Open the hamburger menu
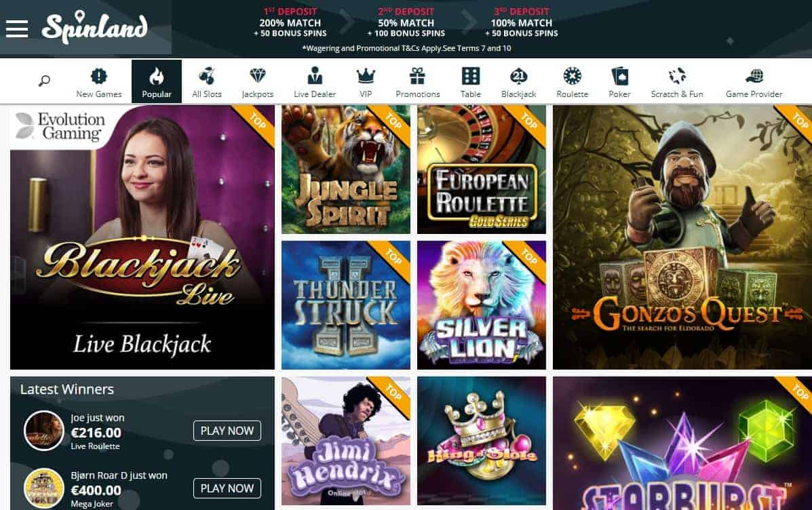Viewport: 812px width, 510px height. click(x=16, y=28)
